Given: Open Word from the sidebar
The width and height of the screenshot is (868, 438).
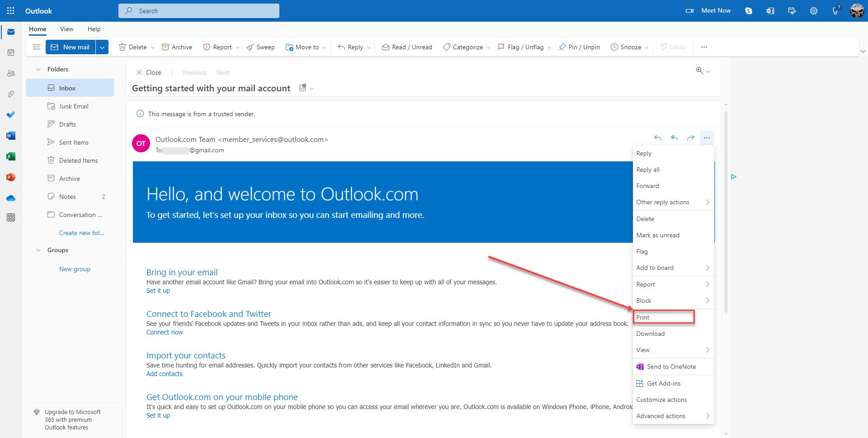Looking at the screenshot, I should click(x=11, y=135).
